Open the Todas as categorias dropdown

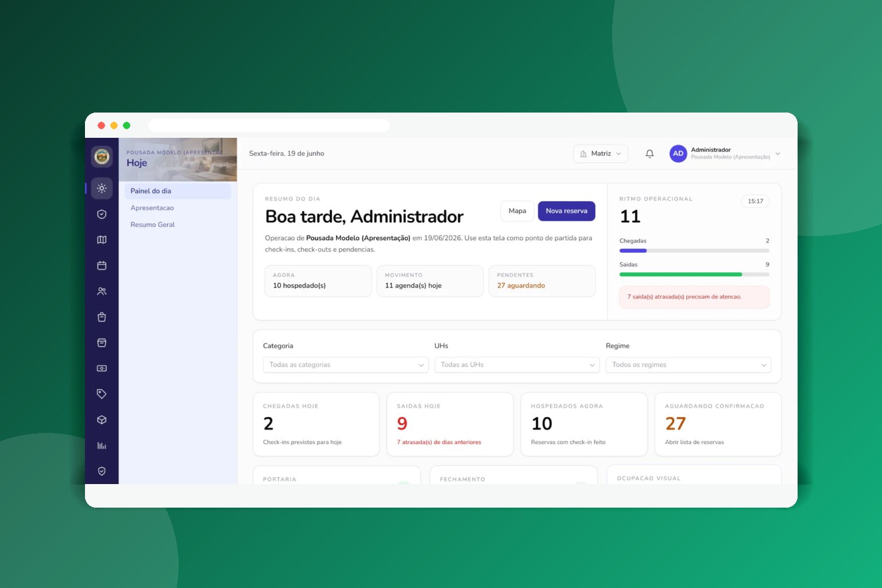point(346,365)
